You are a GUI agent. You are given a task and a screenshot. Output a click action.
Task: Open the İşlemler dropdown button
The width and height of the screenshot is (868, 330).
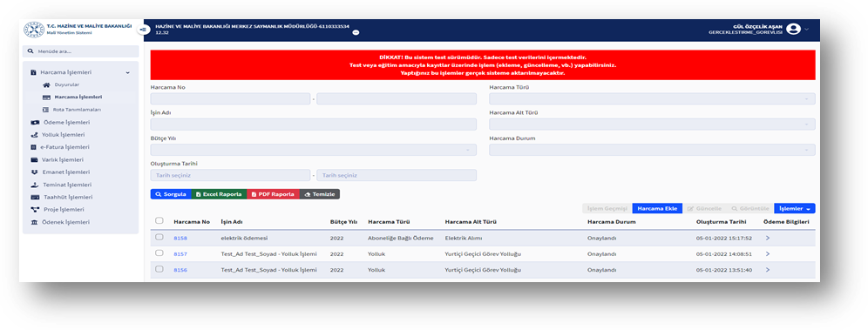pos(795,208)
